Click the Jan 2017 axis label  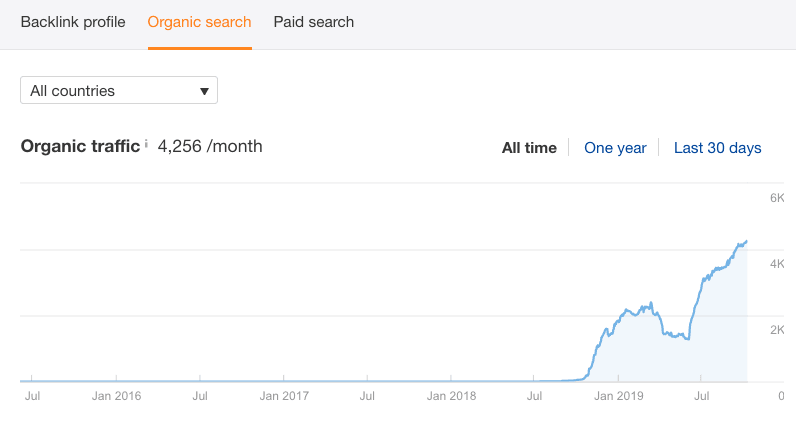pos(284,396)
